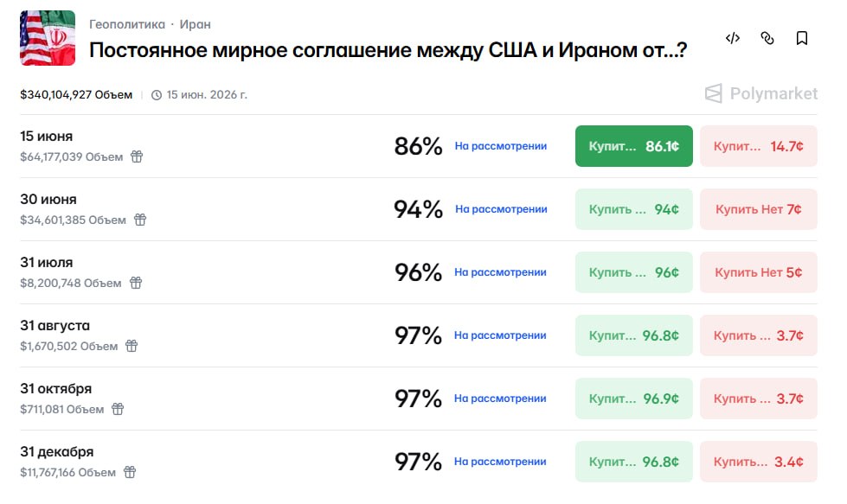Viewport: 847px width, 504px height.
Task: Click the gift icon beside $1,670,502 Объем
Action: coord(132,346)
